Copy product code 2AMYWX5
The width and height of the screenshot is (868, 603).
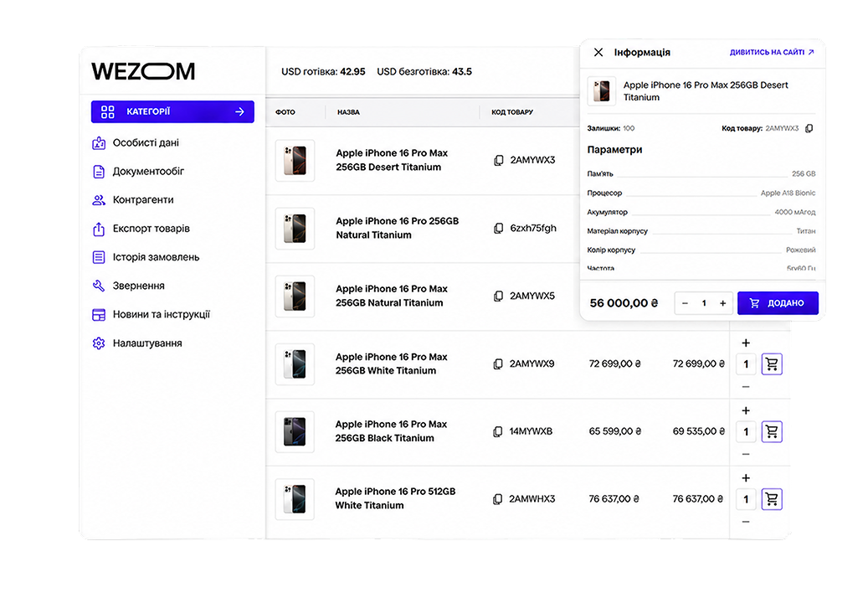coord(498,296)
